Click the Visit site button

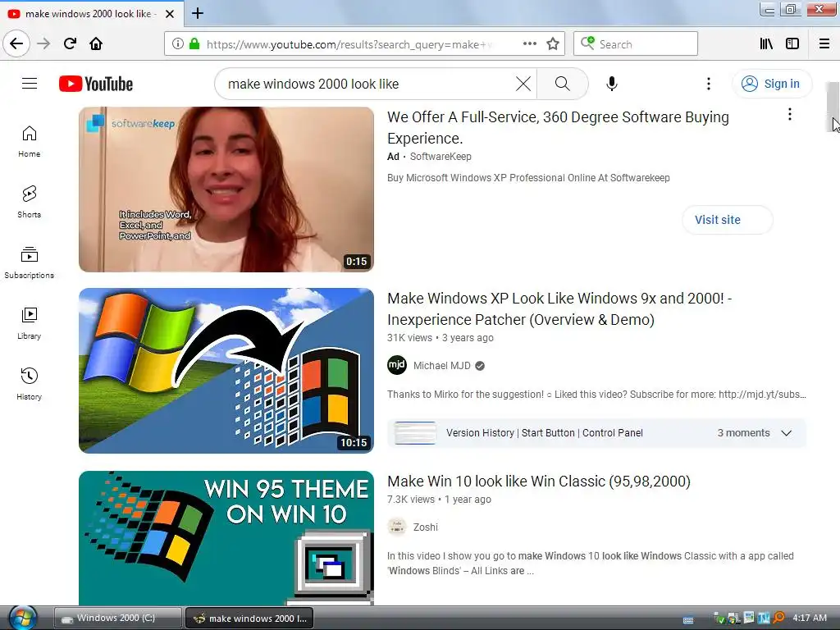click(x=727, y=220)
